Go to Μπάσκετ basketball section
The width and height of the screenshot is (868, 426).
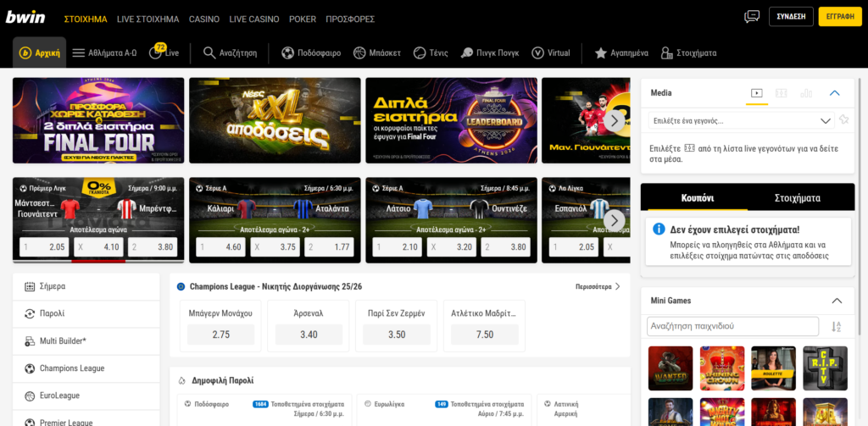[x=377, y=53]
